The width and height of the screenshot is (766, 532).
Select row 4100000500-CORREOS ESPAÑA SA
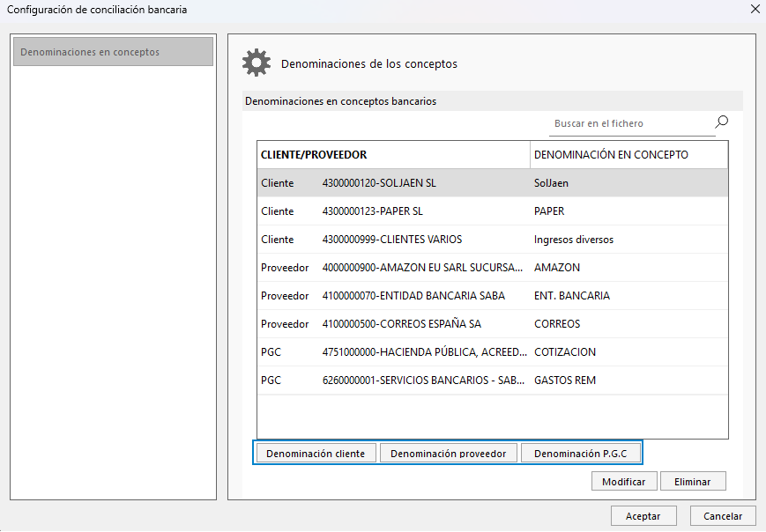pos(493,324)
